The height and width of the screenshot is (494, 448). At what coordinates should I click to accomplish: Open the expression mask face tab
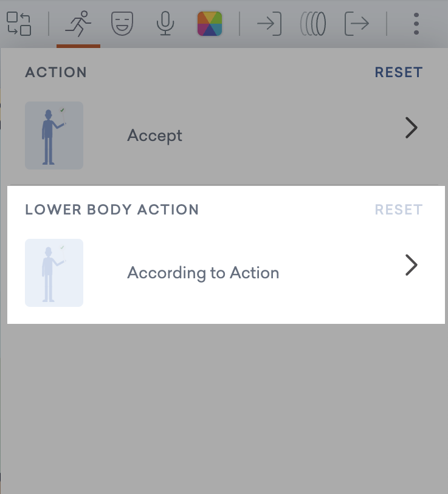coord(122,24)
